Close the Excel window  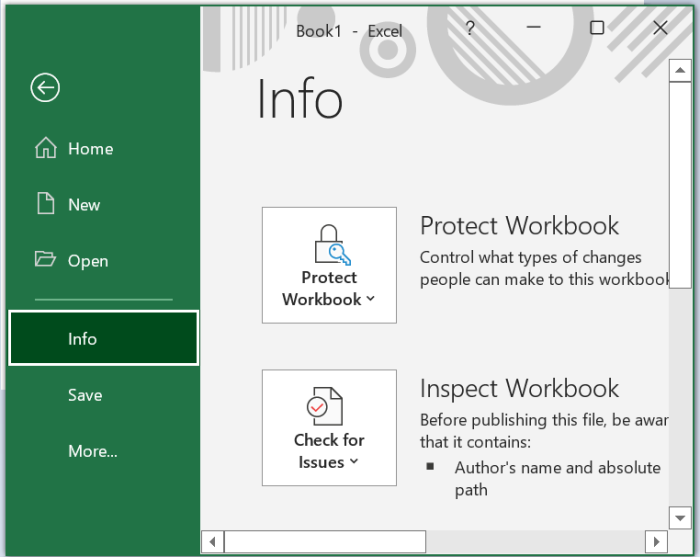(660, 28)
